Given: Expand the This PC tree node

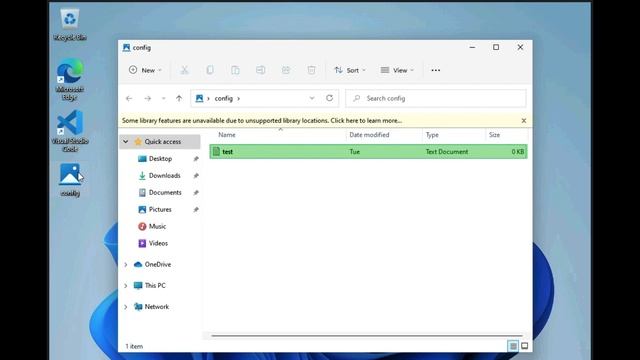Looking at the screenshot, I should (x=126, y=286).
